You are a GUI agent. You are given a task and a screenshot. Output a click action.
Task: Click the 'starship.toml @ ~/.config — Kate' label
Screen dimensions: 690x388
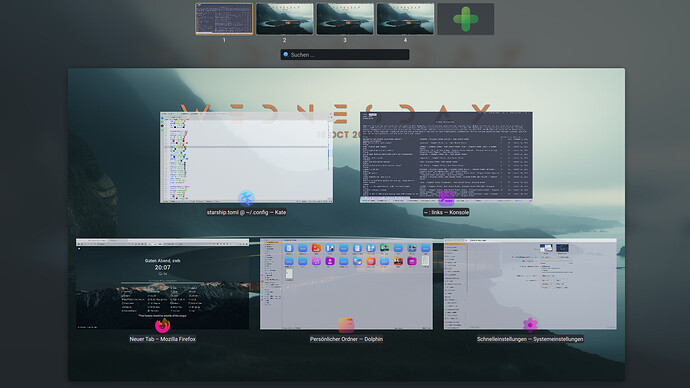click(246, 212)
